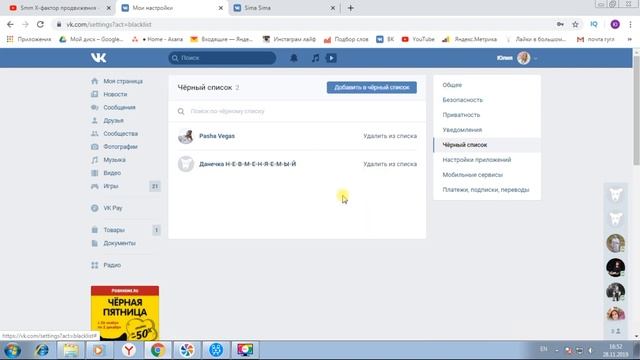Bookmark page with the star icon
640x360 pixels.
575,24
